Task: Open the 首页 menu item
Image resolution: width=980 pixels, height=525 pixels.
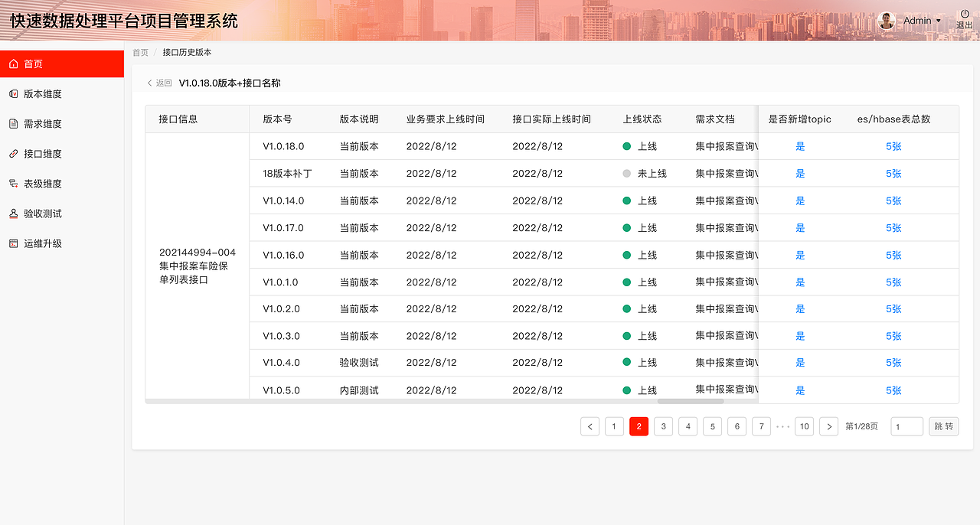Action: point(62,64)
